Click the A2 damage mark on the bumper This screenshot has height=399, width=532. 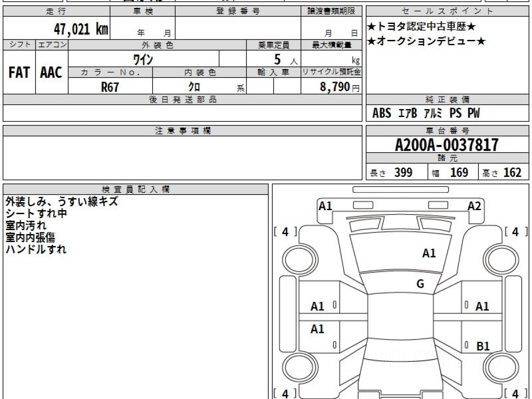[474, 206]
